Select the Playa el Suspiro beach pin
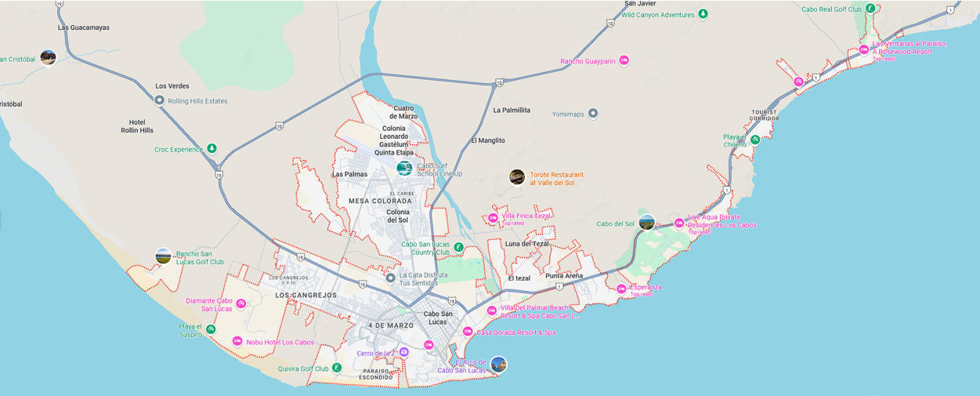The height and width of the screenshot is (396, 980). (211, 329)
